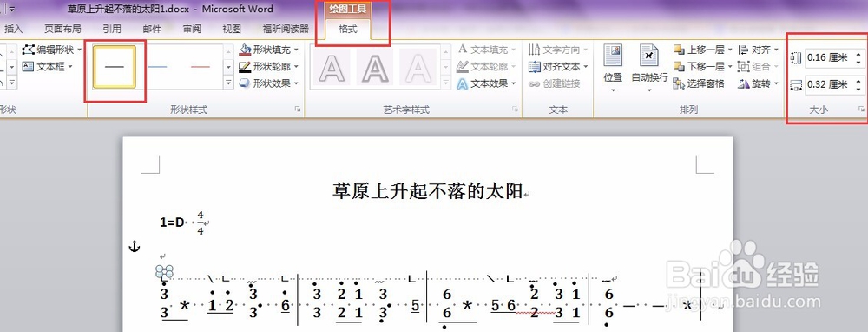
Task: Open 形状填充 dropdown
Action: pyautogui.click(x=296, y=50)
